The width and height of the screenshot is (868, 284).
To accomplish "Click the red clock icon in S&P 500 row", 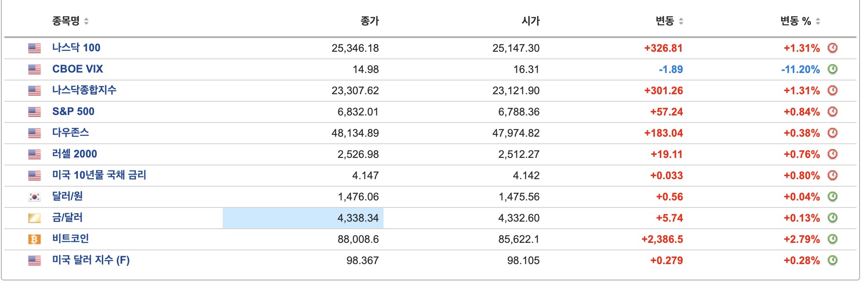I will coord(833,111).
